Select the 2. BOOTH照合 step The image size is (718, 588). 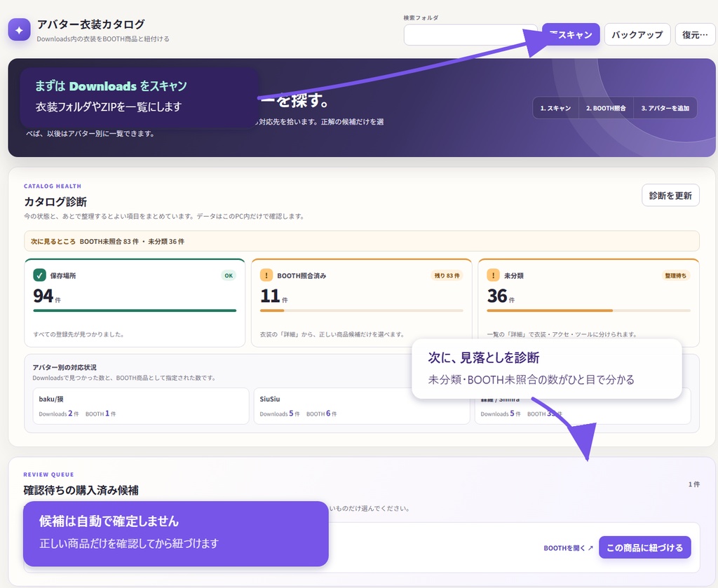click(x=606, y=108)
